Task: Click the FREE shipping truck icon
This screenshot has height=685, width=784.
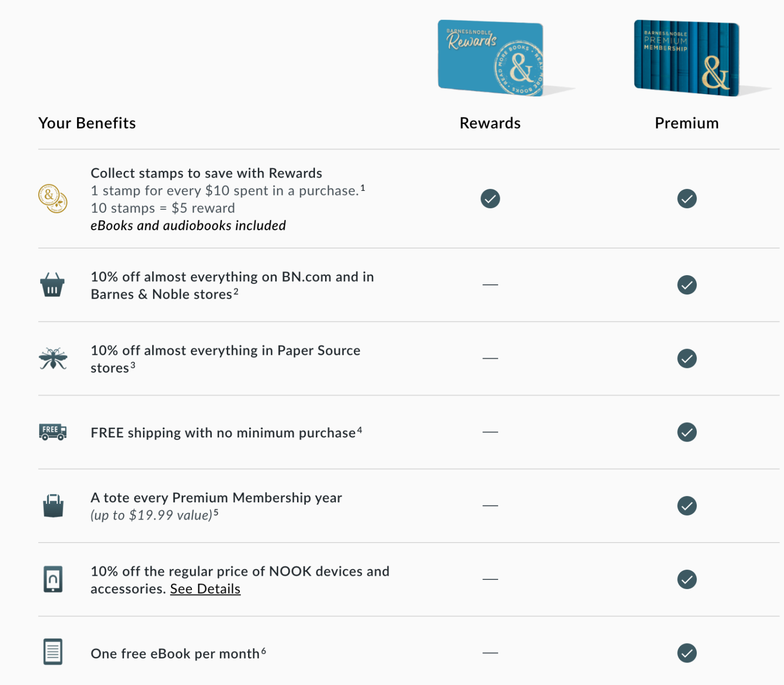Action: 53,432
